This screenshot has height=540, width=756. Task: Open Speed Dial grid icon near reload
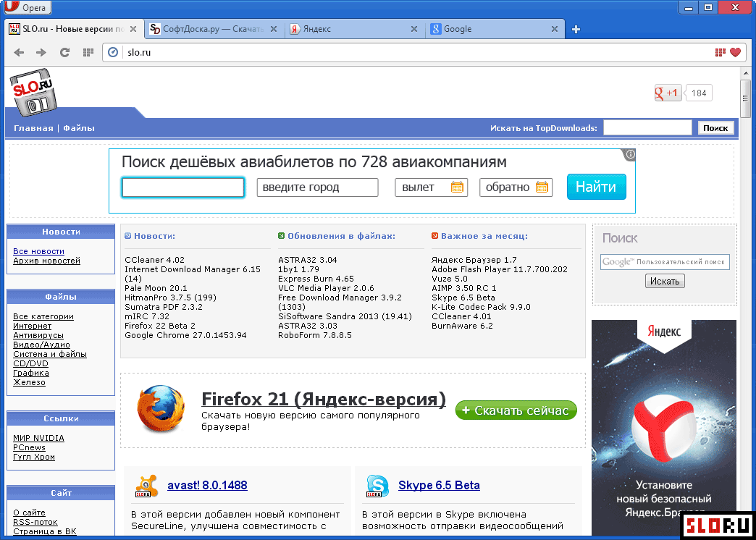click(x=88, y=53)
